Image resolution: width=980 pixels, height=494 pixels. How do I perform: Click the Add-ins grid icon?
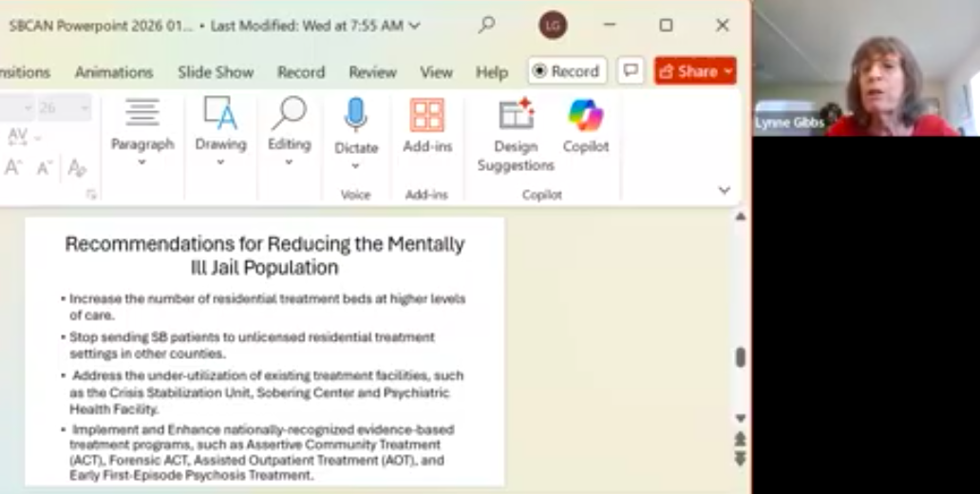point(427,115)
